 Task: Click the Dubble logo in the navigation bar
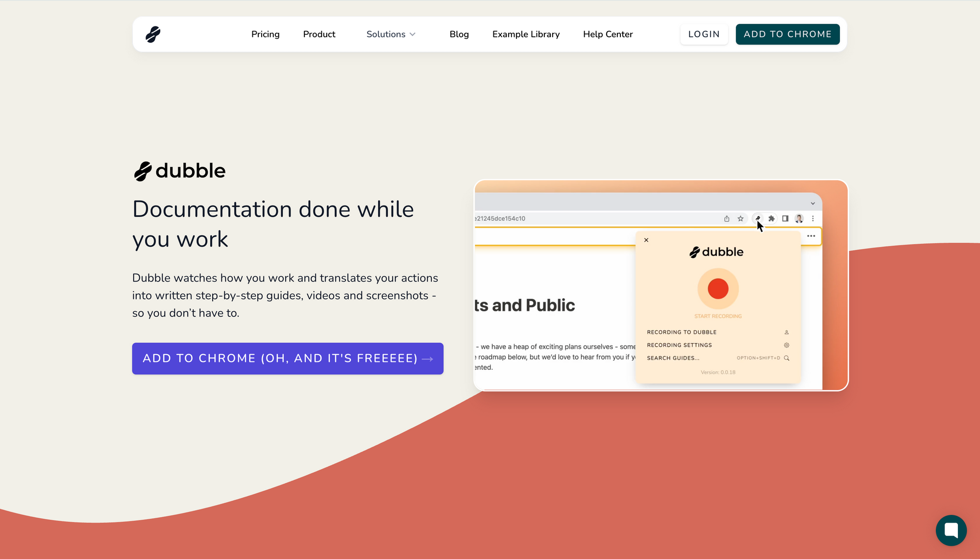(x=153, y=34)
